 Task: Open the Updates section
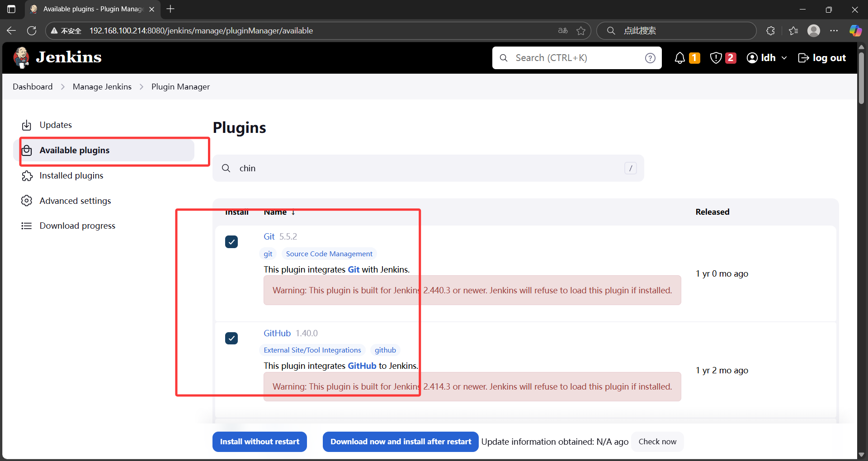click(56, 125)
